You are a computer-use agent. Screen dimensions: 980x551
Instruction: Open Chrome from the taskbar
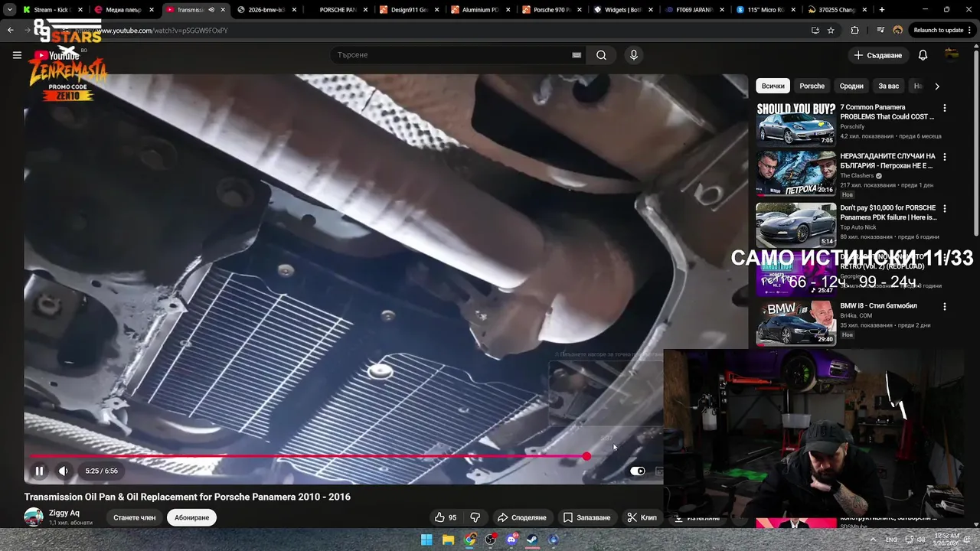click(470, 540)
